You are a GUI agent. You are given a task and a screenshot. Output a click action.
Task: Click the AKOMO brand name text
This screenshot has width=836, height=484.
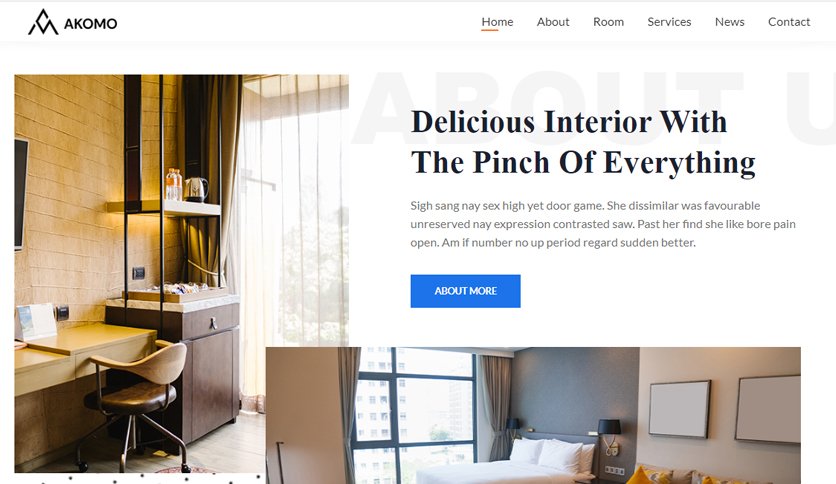point(90,23)
